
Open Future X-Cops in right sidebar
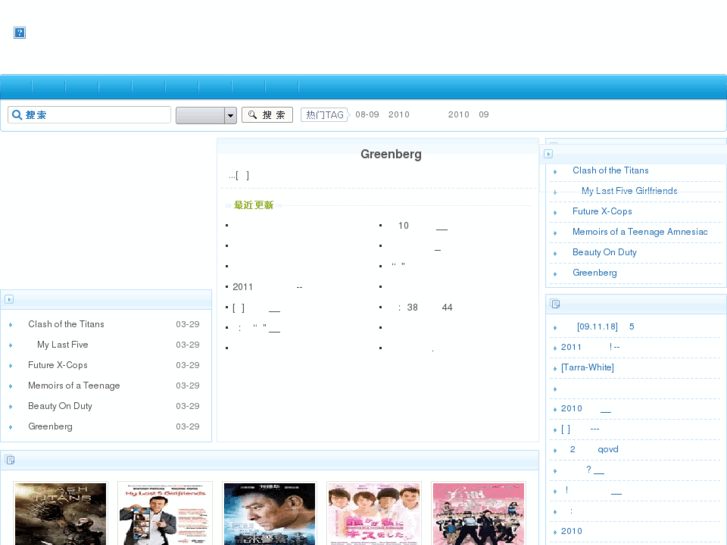click(602, 211)
